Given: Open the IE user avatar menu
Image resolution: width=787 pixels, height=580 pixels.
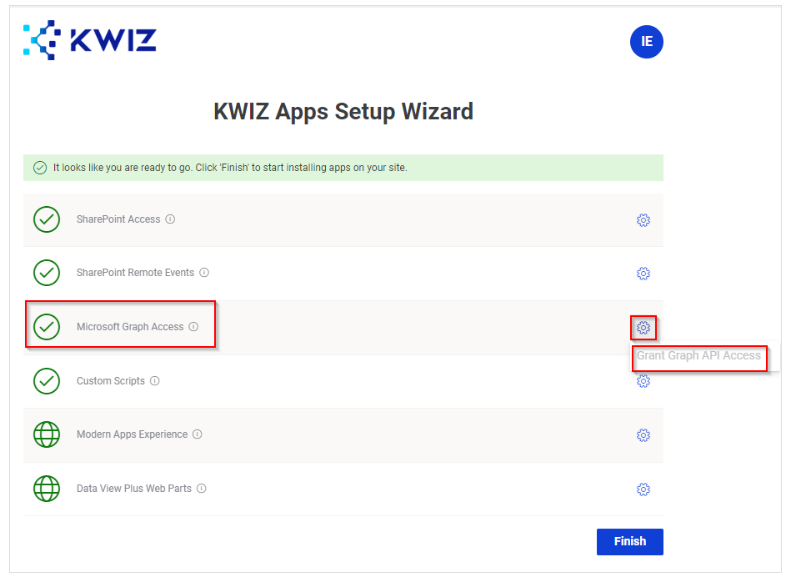Looking at the screenshot, I should 646,42.
